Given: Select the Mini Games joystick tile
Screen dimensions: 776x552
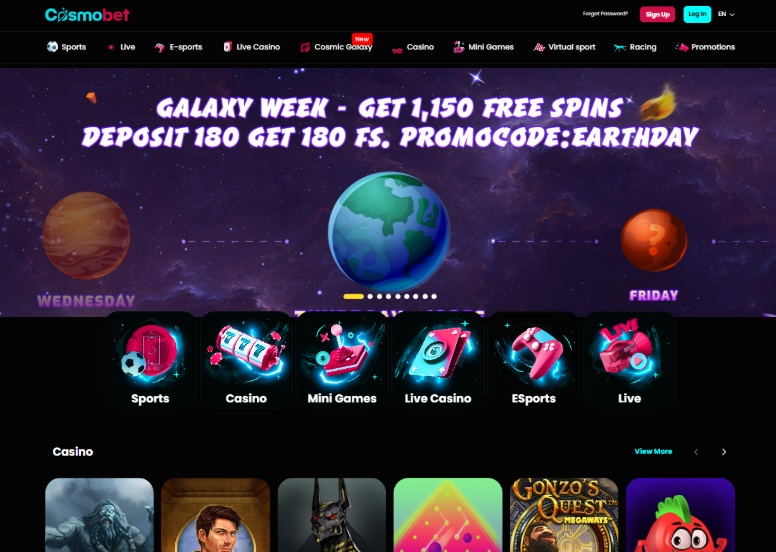Looking at the screenshot, I should [x=341, y=360].
